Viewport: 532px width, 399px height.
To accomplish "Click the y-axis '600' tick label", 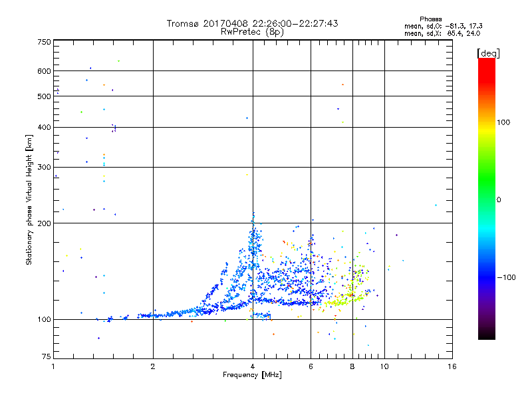I will tap(44, 71).
